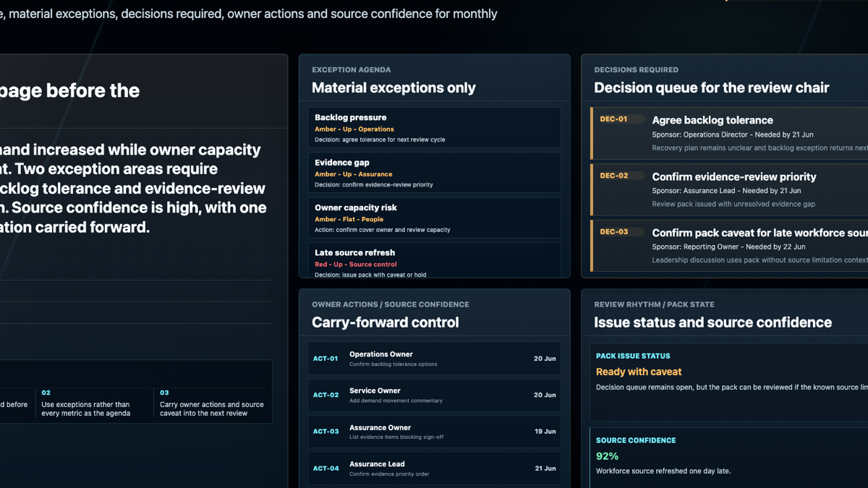Click the Pack Issue Status label
This screenshot has height=488, width=868.
pyautogui.click(x=633, y=356)
